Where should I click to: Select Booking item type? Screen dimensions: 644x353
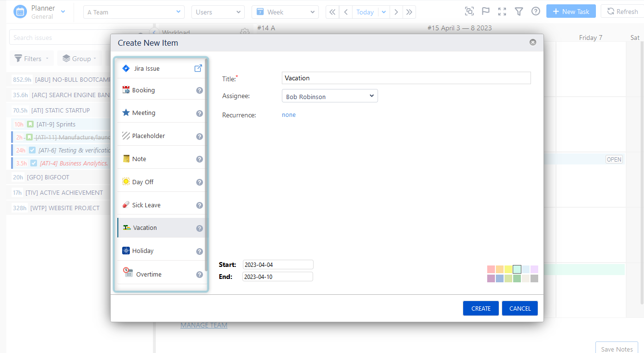[x=162, y=90]
